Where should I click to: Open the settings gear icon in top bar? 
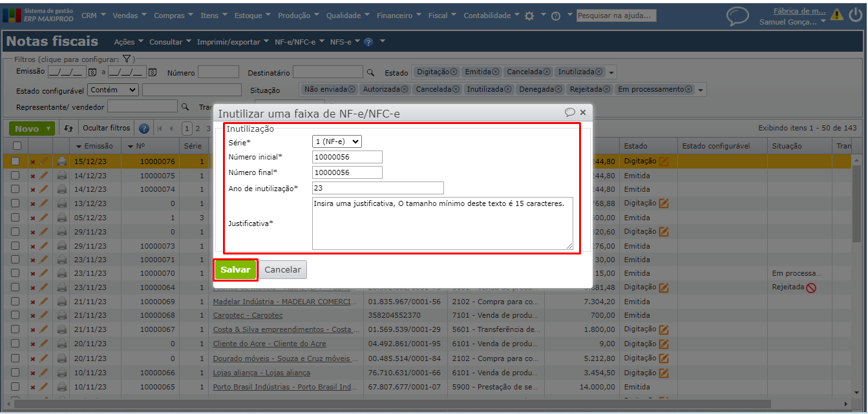click(x=529, y=16)
